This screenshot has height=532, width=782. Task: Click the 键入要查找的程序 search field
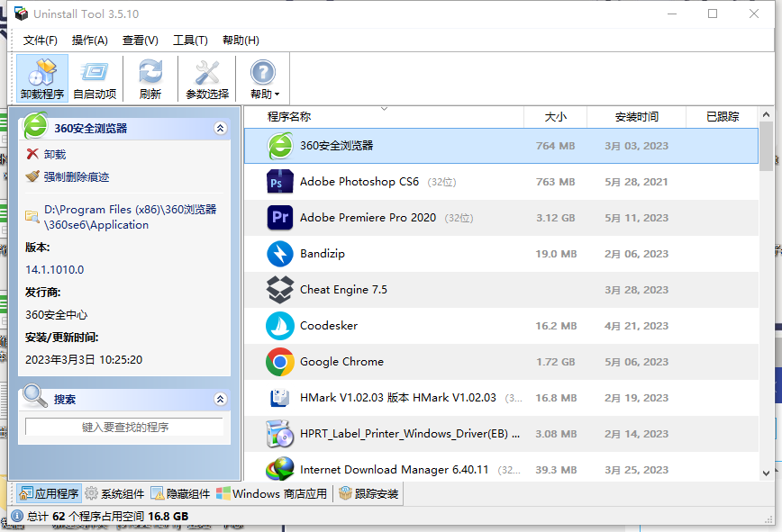(x=124, y=427)
